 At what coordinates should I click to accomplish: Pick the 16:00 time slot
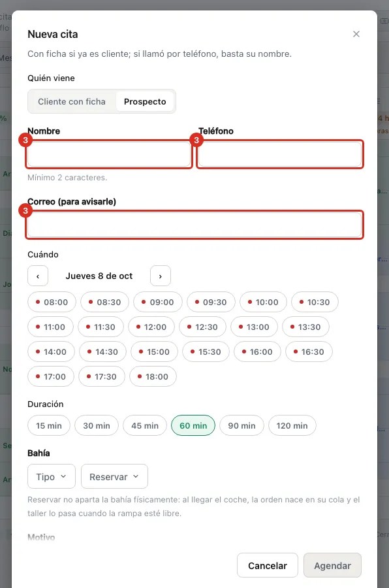click(x=257, y=351)
